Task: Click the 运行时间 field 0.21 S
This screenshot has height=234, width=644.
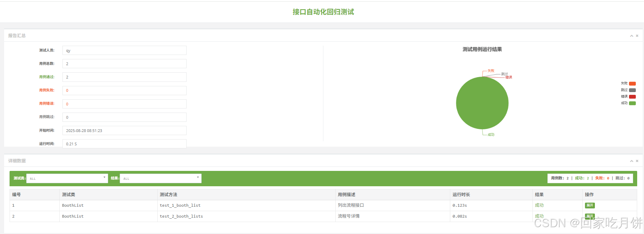Action: tap(125, 144)
